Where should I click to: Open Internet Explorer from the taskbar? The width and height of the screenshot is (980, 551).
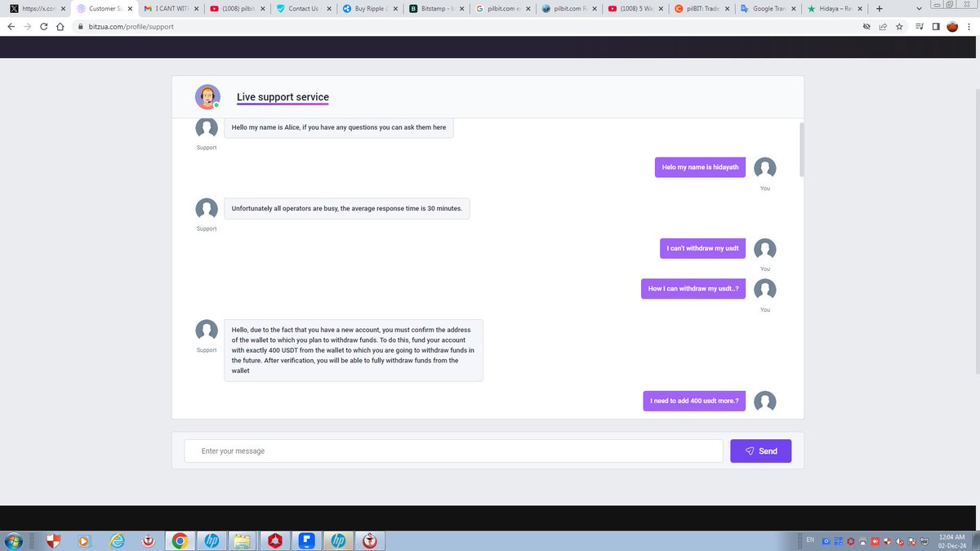pos(117,540)
